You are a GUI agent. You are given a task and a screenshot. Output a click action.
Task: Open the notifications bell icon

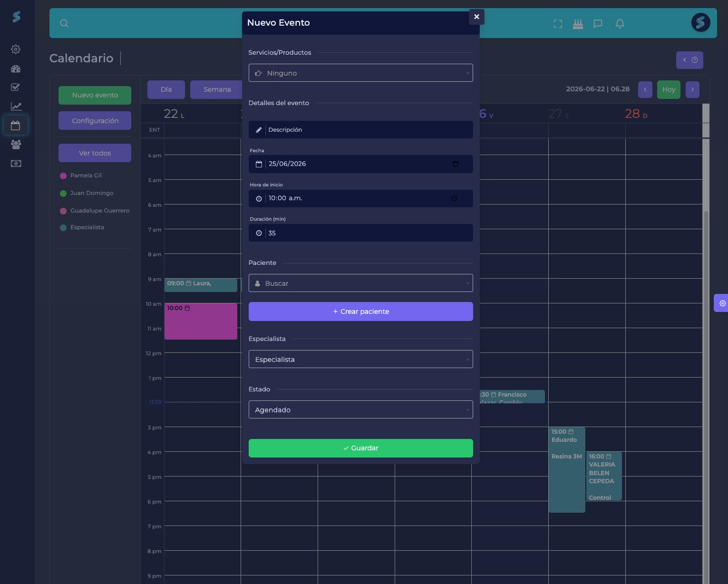[620, 23]
